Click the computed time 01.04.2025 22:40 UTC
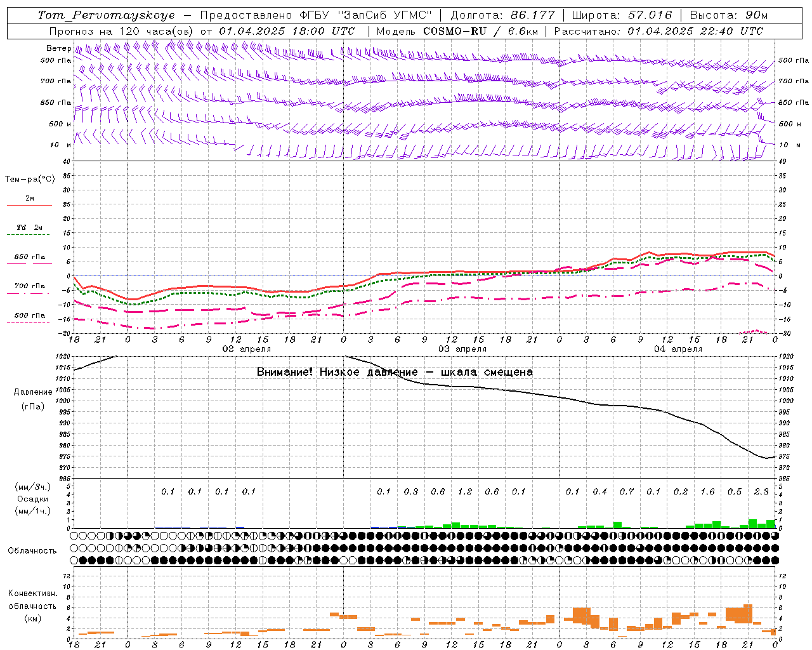 pos(695,31)
